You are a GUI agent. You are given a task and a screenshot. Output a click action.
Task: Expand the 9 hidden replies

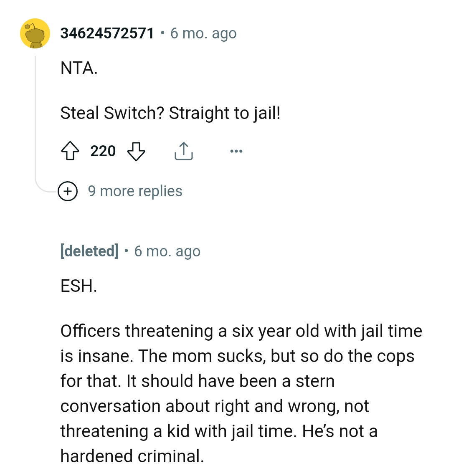coord(135,191)
